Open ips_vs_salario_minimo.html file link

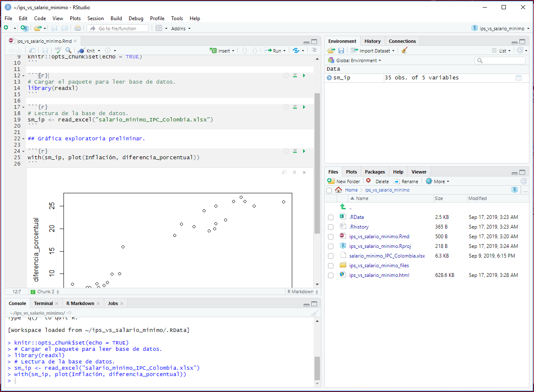point(379,275)
